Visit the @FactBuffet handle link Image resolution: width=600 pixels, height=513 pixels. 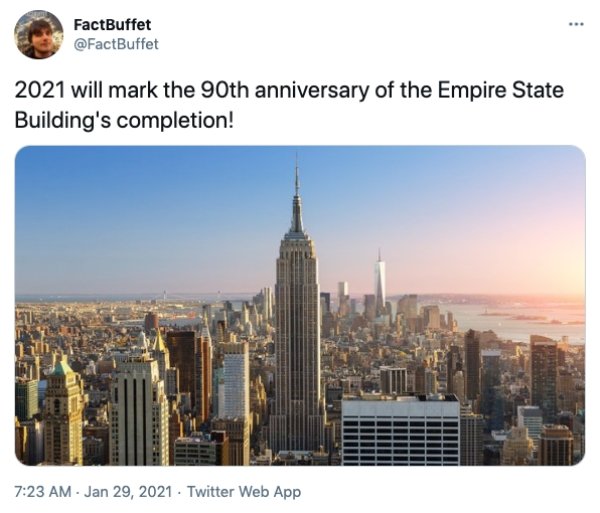pyautogui.click(x=116, y=44)
